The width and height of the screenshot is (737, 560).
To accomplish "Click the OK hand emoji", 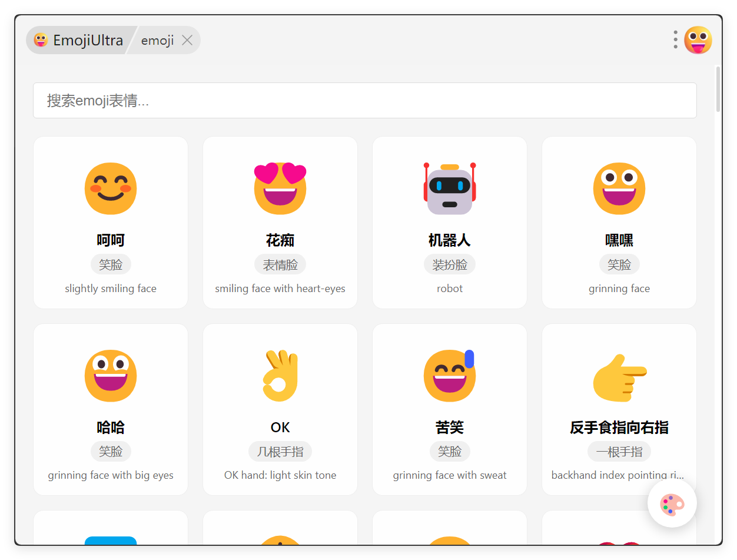I will 280,376.
